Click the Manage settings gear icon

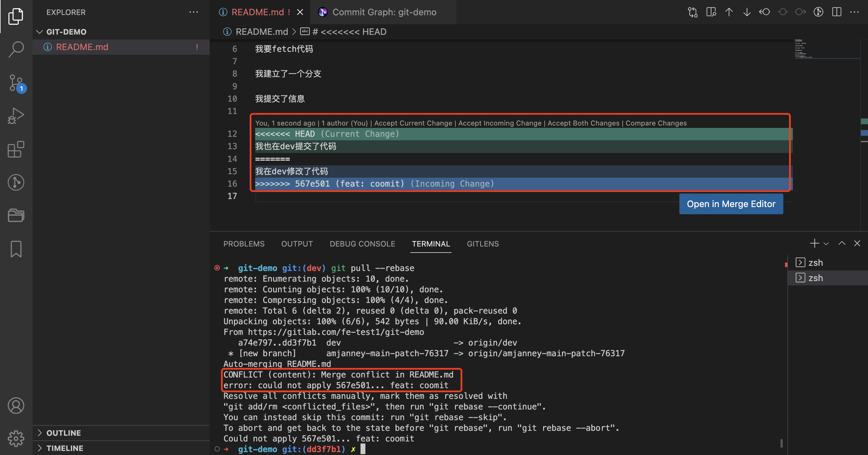coord(16,438)
